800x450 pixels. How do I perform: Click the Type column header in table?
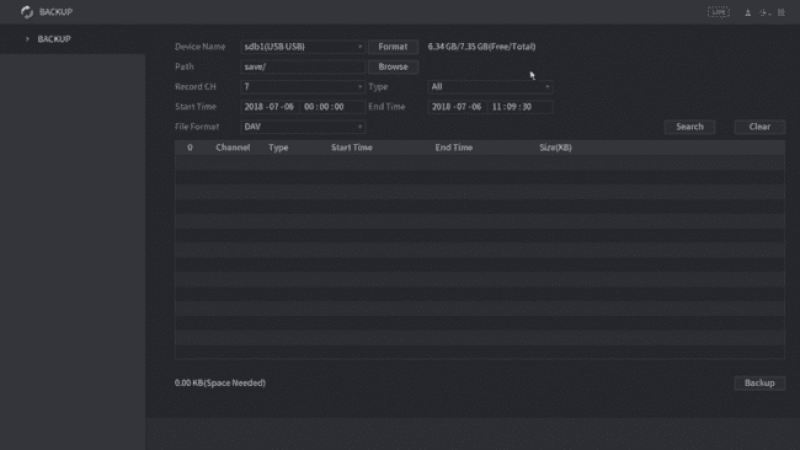[279, 147]
